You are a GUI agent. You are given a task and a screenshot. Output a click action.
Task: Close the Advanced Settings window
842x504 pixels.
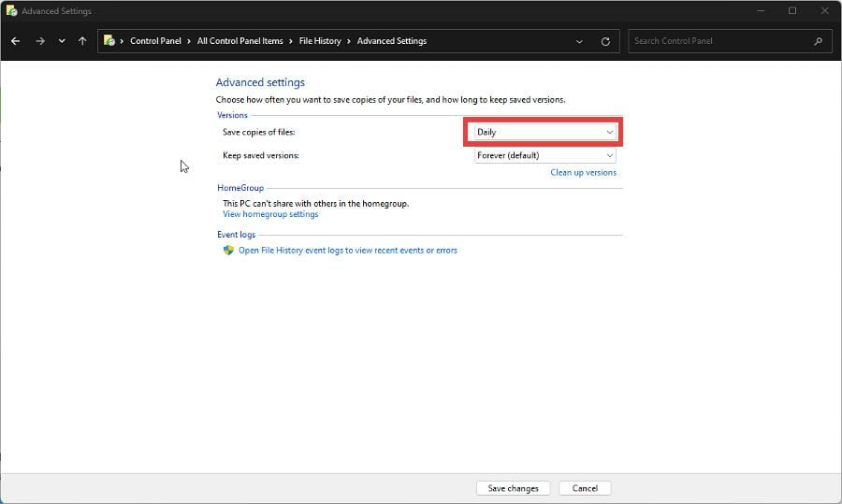point(825,10)
